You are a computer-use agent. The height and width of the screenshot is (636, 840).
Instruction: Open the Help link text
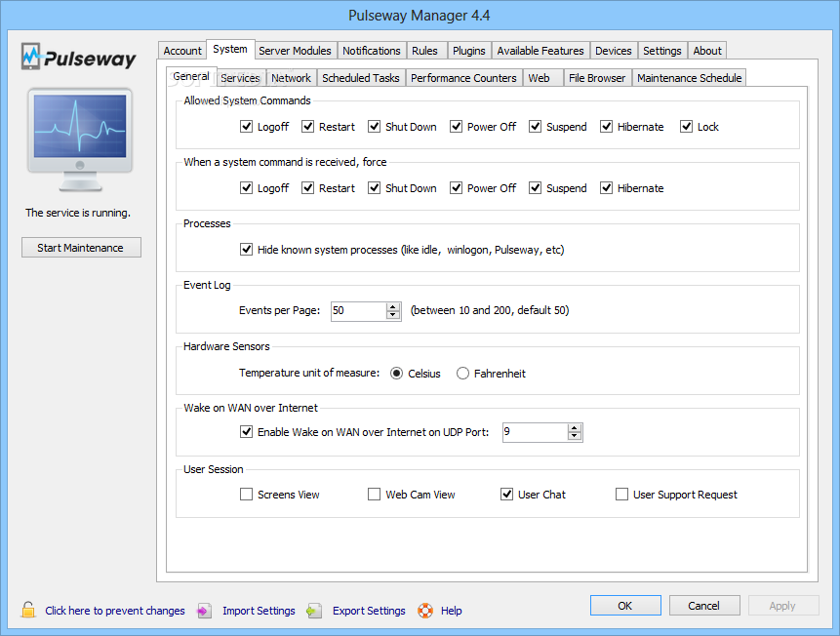451,611
